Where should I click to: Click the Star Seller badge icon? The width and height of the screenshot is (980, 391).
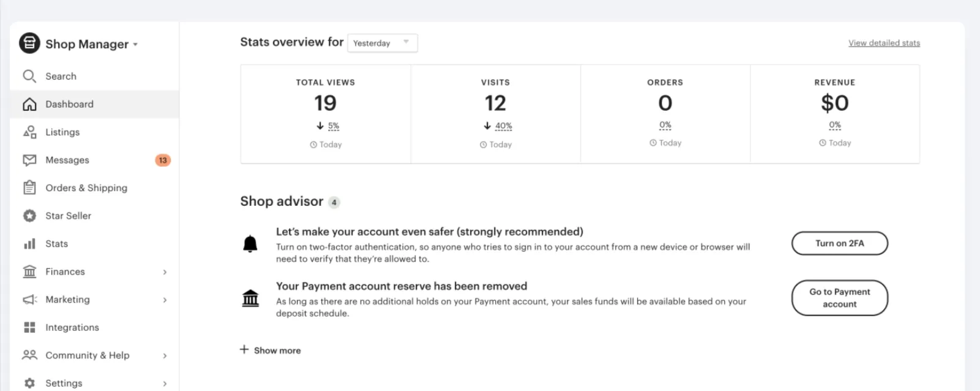coord(29,216)
